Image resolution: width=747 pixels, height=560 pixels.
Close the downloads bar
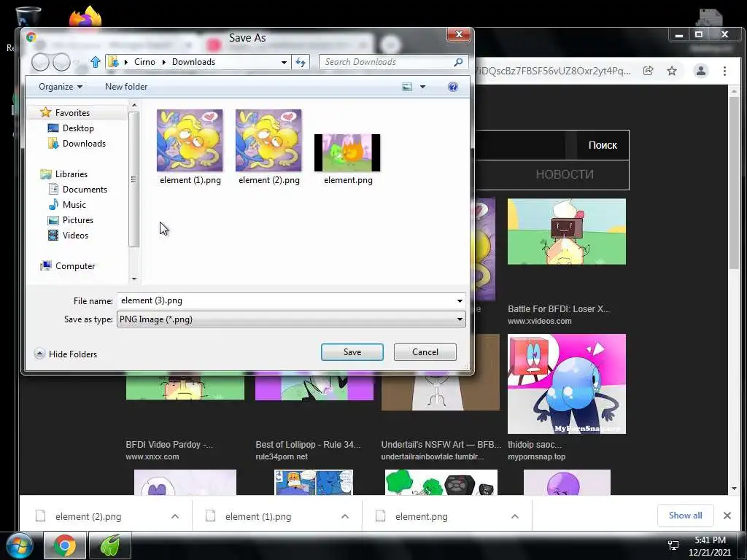point(727,516)
